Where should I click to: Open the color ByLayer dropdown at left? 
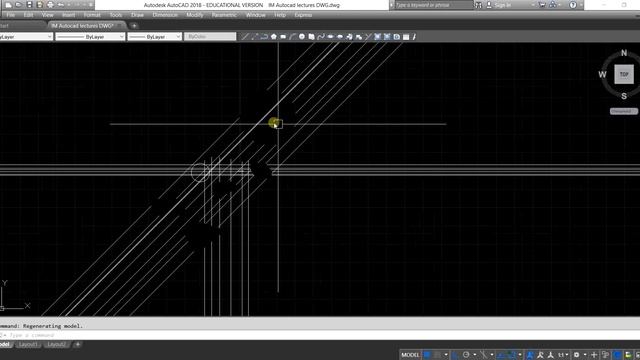click(x=26, y=37)
